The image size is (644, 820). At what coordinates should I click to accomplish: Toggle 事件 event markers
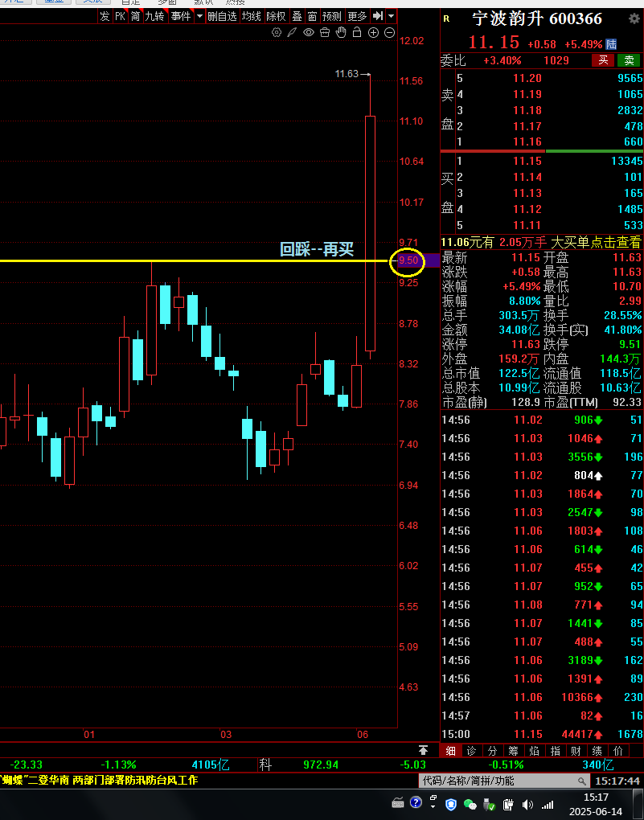[181, 16]
